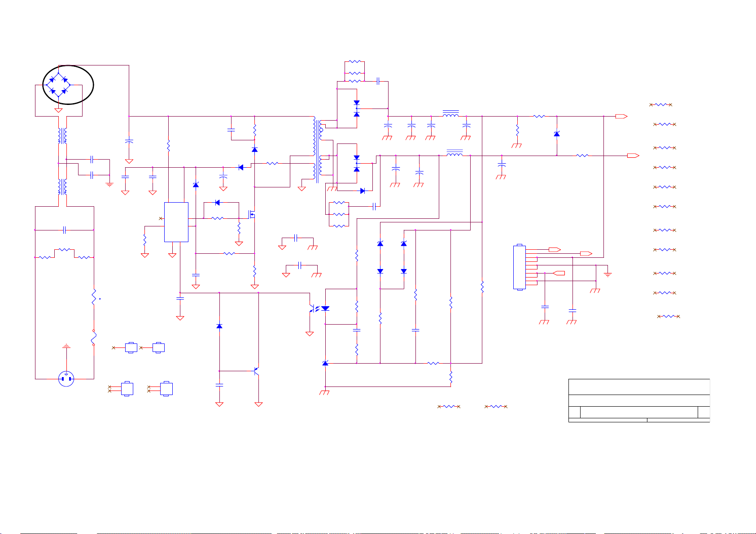Click the round AC power inlet socket symbol
Screen dimensions: 756x534
(66, 379)
